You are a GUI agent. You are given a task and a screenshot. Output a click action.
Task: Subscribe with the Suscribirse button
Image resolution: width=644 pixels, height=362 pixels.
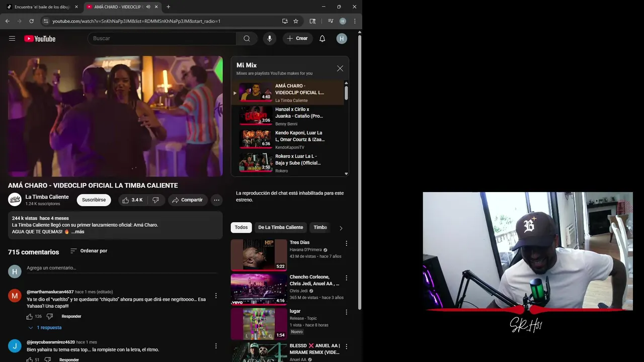coord(94,200)
